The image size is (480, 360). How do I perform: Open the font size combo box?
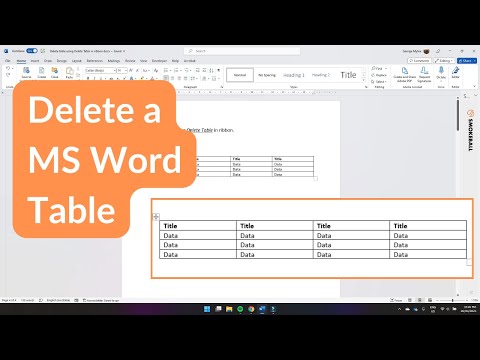tap(122, 70)
